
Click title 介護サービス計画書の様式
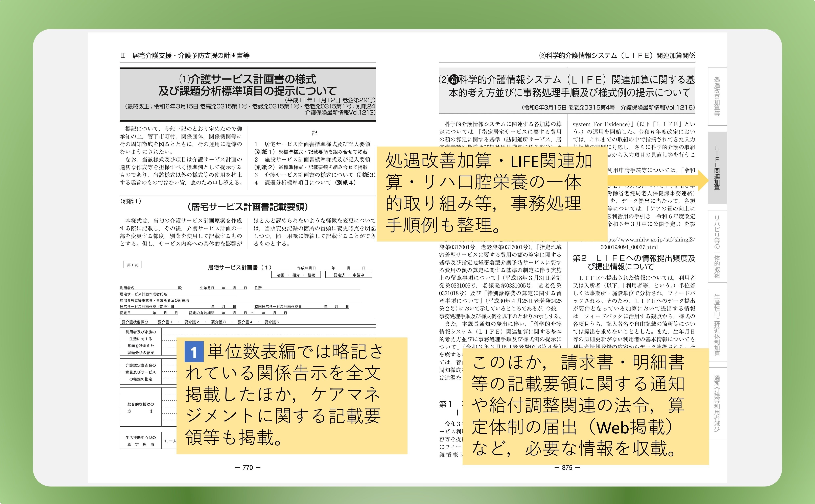[248, 79]
